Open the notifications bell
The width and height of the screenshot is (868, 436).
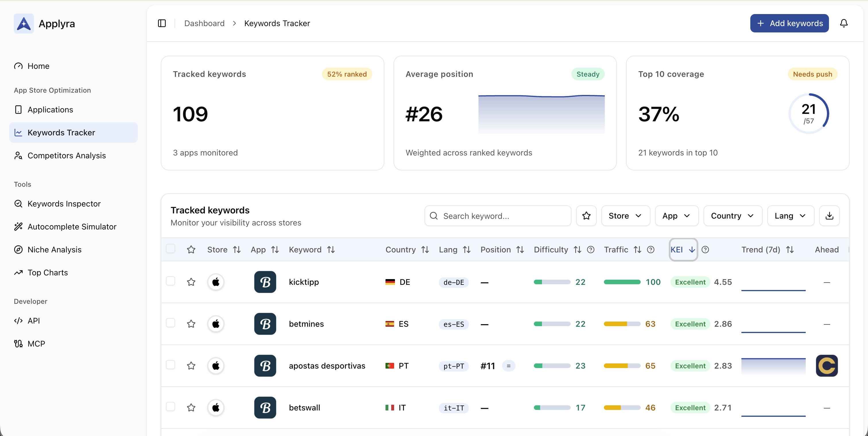pyautogui.click(x=844, y=23)
